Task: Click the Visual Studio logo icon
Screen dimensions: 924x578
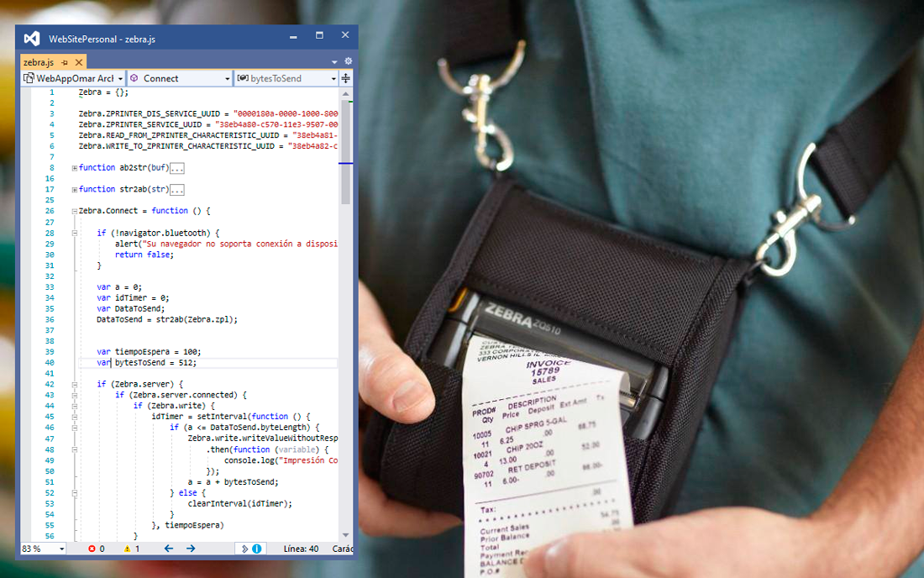Action: [x=32, y=39]
